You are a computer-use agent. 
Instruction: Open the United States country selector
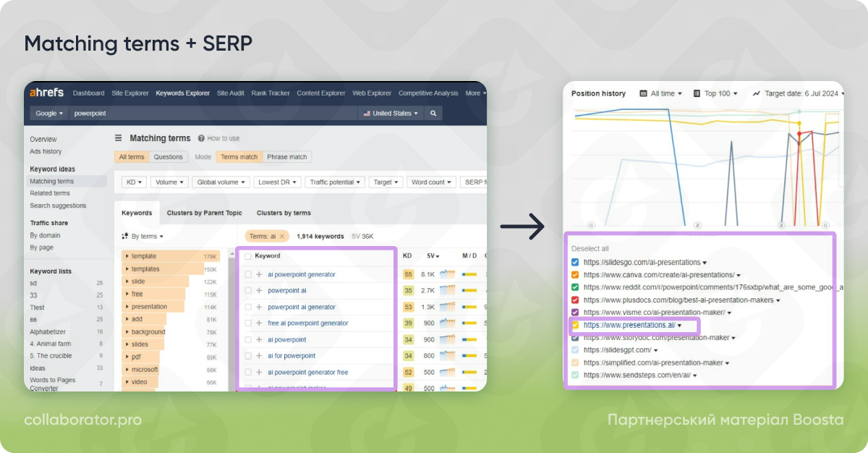(392, 113)
